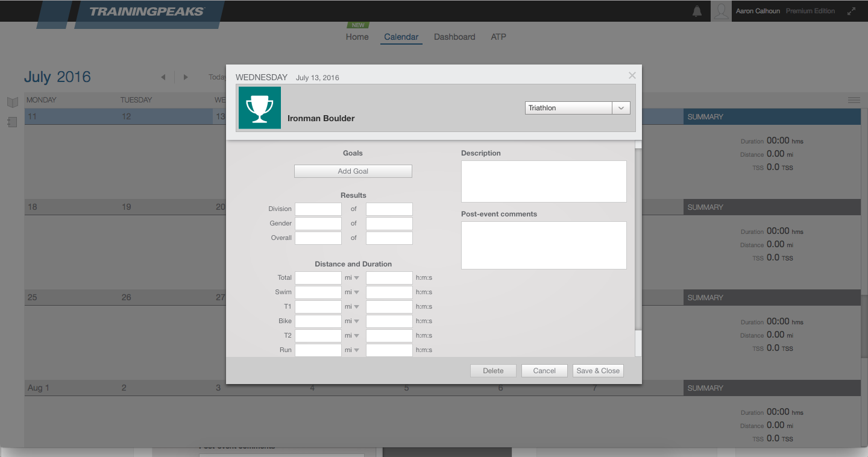Click the July 2016 month heading
This screenshot has height=457, width=868.
[x=57, y=77]
